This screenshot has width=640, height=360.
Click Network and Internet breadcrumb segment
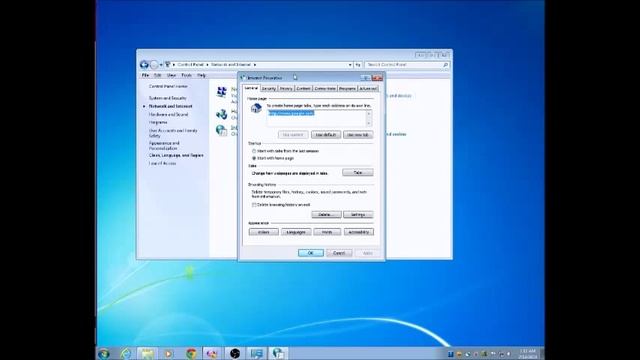(x=231, y=64)
